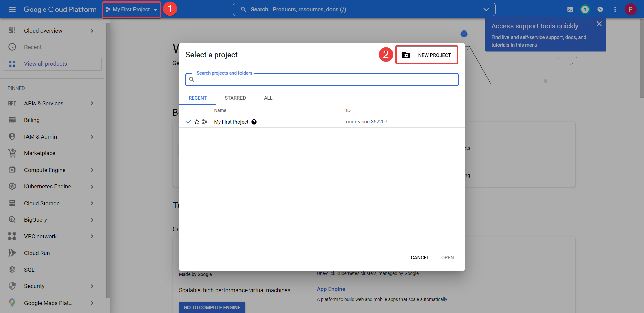Click the search magnifier in top bar
644x313 pixels.
pos(244,9)
